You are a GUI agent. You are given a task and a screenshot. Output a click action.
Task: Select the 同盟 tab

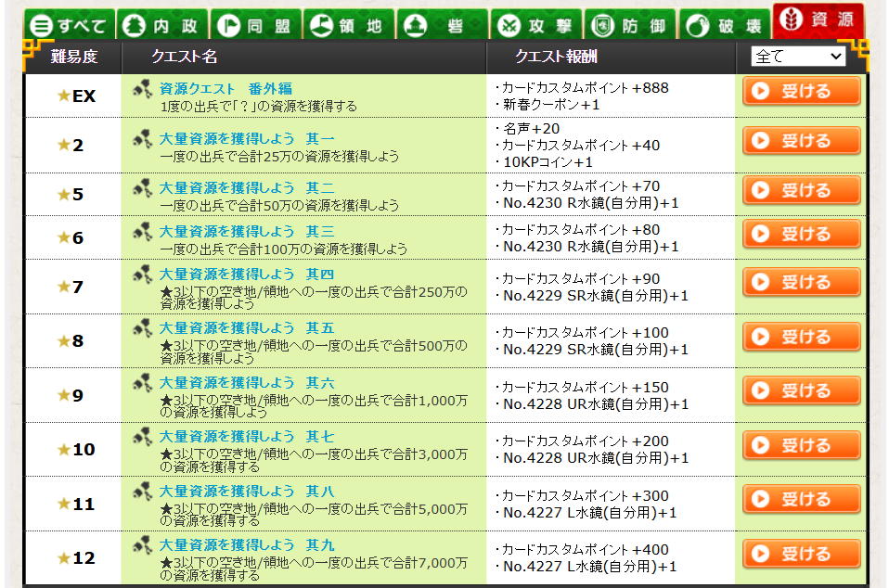pyautogui.click(x=256, y=24)
